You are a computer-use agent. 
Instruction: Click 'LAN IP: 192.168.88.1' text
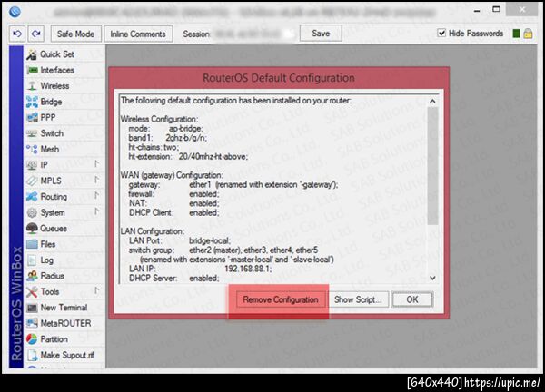201,269
